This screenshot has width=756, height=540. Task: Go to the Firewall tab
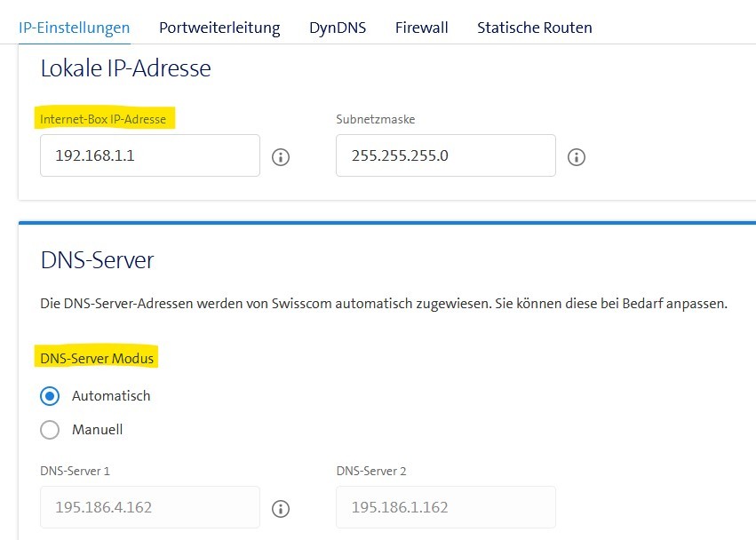click(421, 28)
